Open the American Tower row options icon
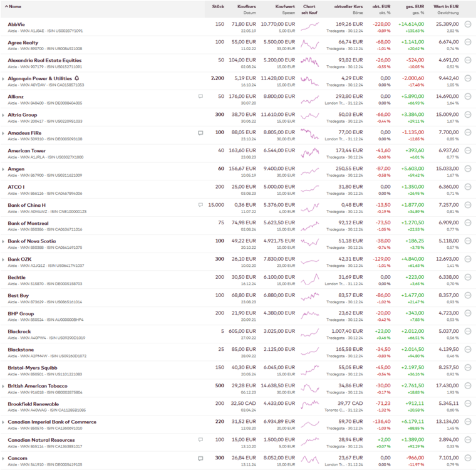 click(468, 150)
